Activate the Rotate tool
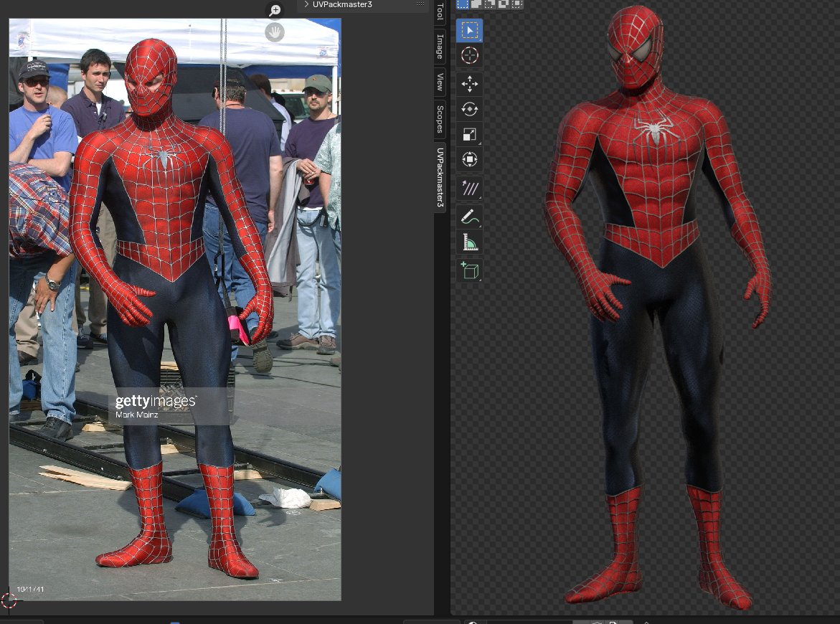This screenshot has height=624, width=840. pyautogui.click(x=470, y=109)
